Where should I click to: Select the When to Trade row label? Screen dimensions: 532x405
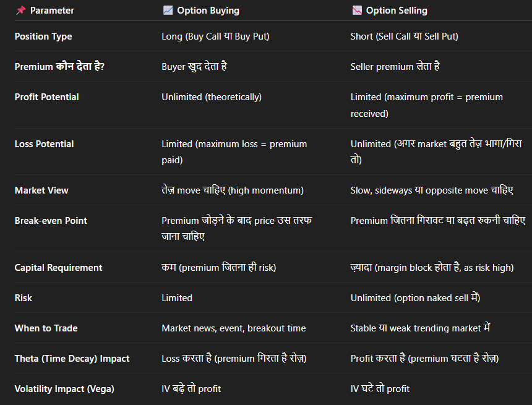46,328
